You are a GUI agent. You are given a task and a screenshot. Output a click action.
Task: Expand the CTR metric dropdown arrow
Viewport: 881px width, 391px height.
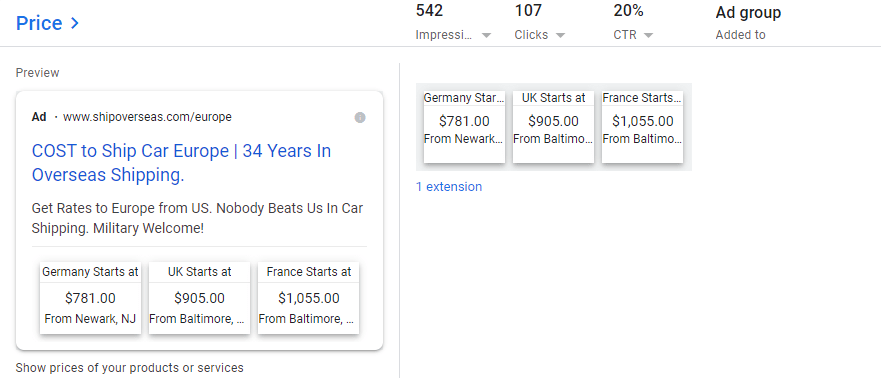click(x=648, y=35)
